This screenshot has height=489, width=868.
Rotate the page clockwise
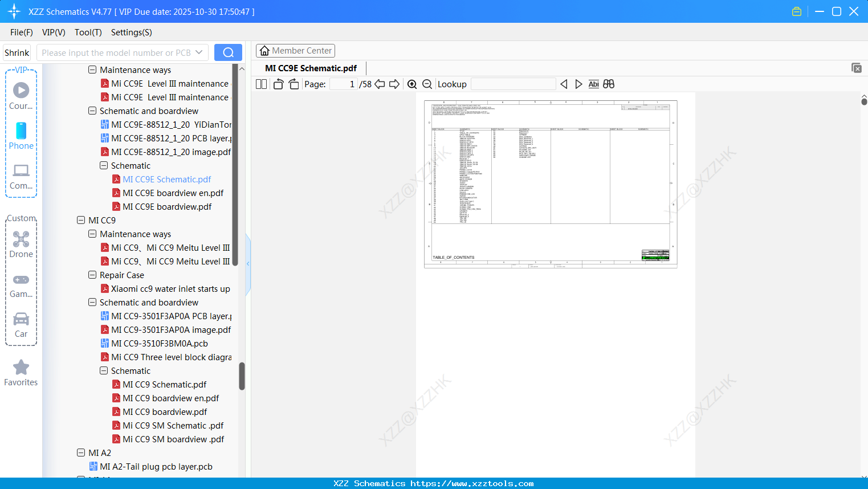pyautogui.click(x=294, y=84)
